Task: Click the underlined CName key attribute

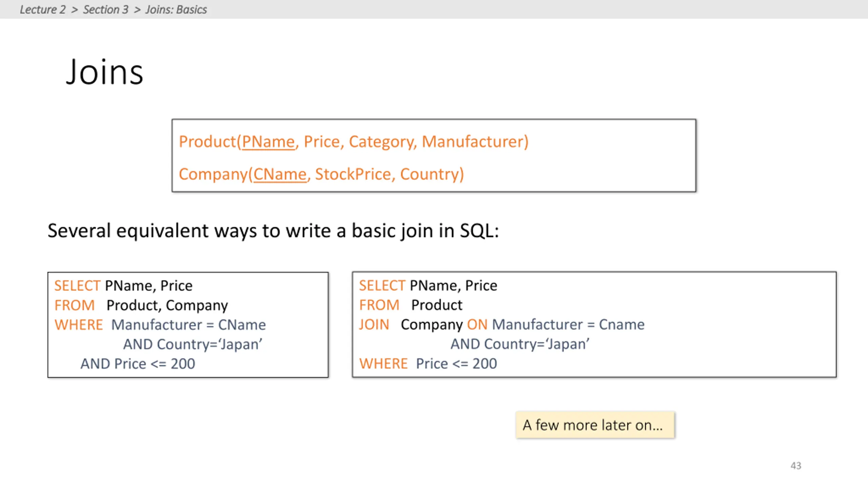Action: coord(280,174)
